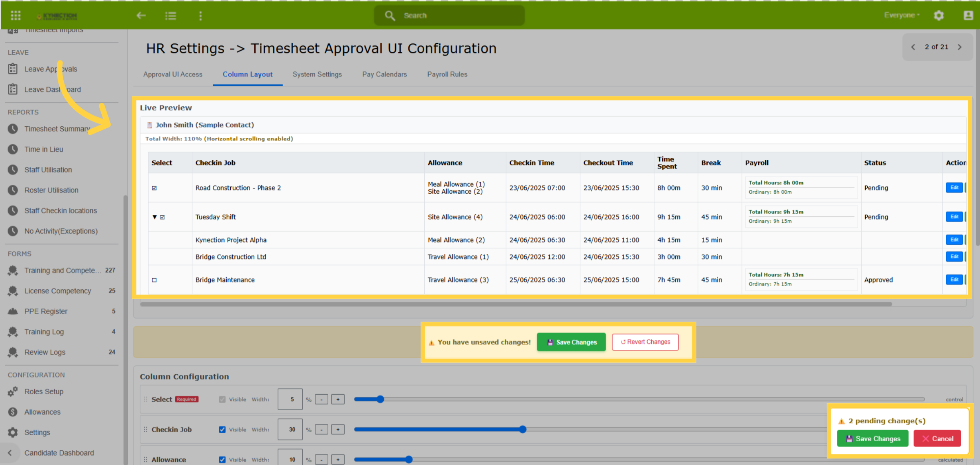Toggle Visible checkbox for Checkin Job column
980x465 pixels.
coord(222,429)
